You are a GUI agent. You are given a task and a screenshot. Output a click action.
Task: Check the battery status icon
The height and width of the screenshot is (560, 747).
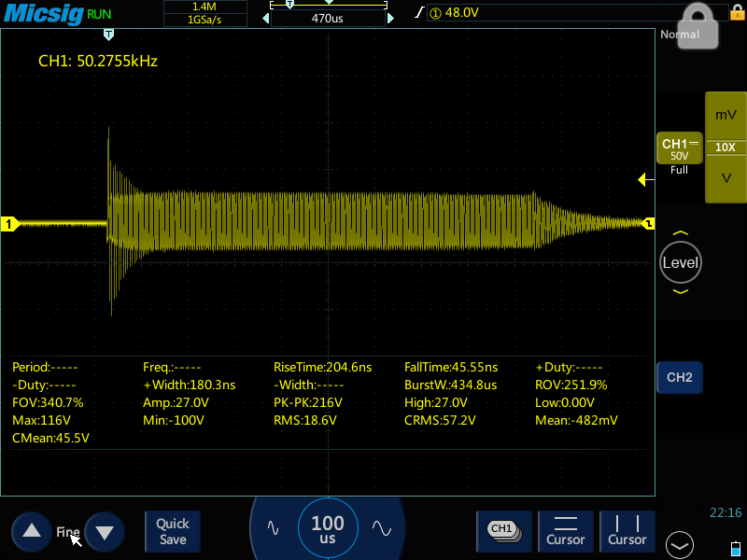[736, 548]
